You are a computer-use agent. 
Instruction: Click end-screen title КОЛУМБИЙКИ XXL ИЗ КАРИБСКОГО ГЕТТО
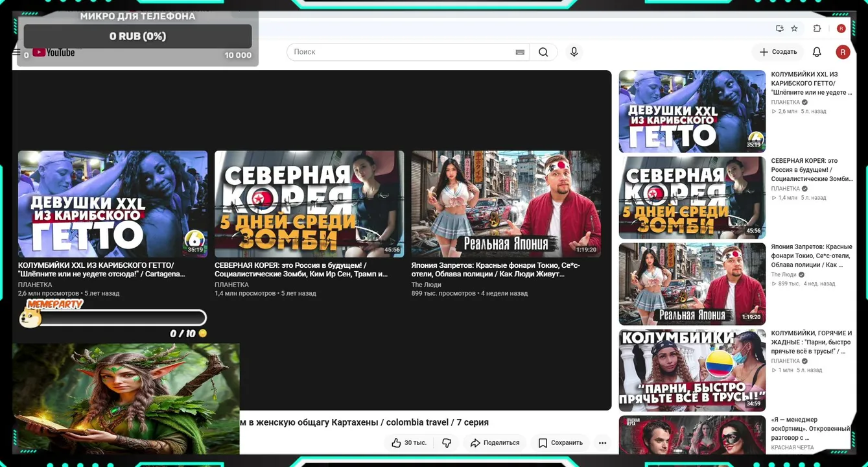tap(102, 270)
